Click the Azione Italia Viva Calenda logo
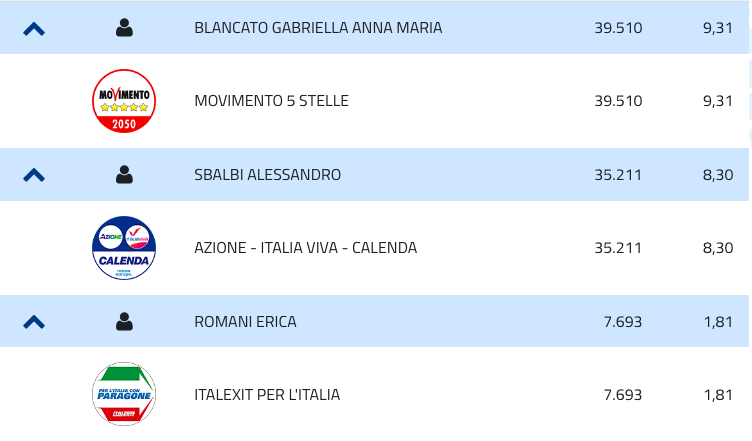The width and height of the screenshot is (752, 441). coord(124,248)
